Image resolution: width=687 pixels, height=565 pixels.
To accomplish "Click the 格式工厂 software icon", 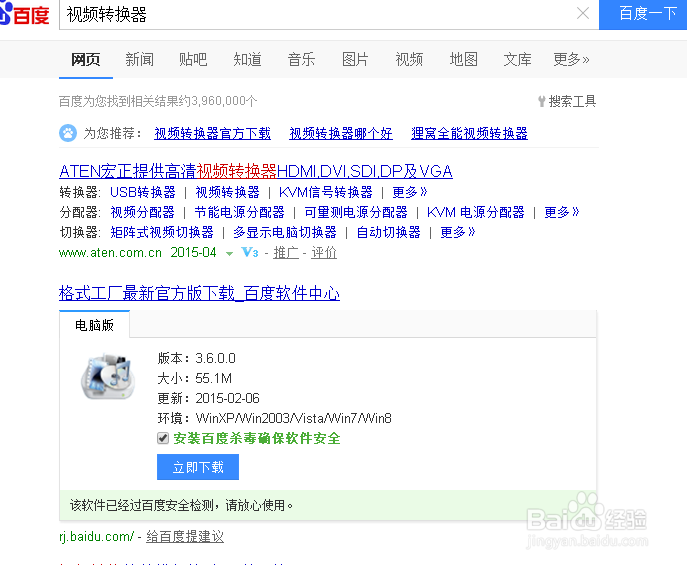I will [107, 377].
